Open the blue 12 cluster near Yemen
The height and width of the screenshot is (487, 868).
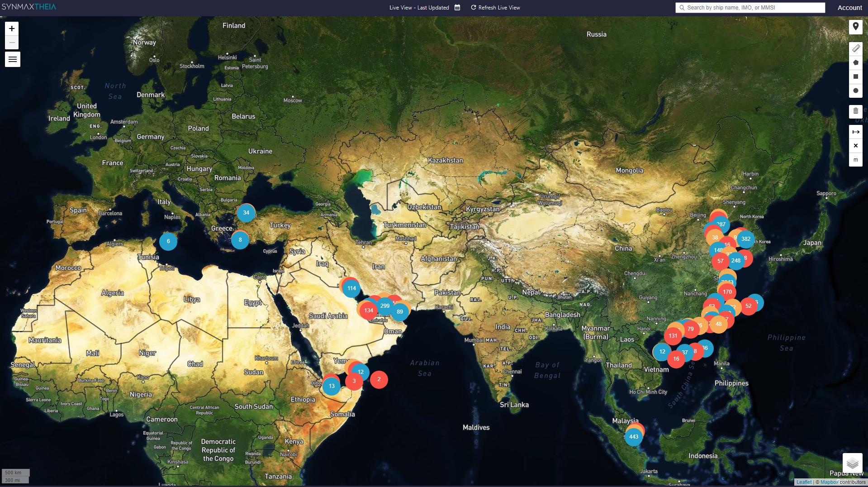[x=360, y=372]
